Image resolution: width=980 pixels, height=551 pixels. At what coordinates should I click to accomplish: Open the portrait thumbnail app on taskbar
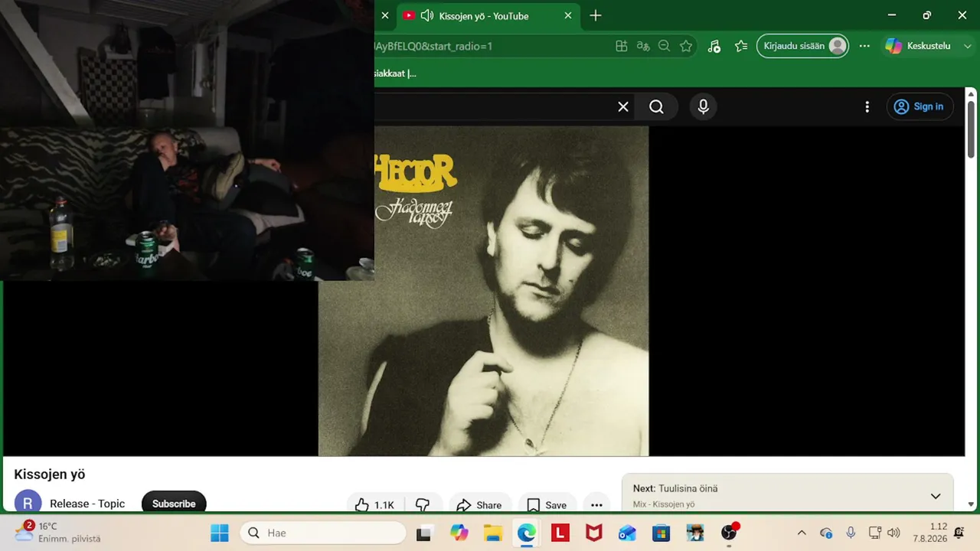(x=695, y=533)
